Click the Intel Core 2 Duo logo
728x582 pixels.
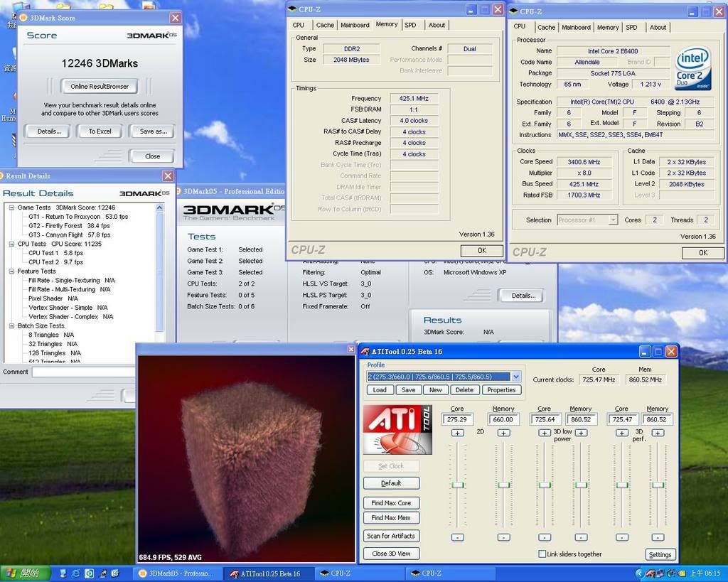(x=692, y=70)
